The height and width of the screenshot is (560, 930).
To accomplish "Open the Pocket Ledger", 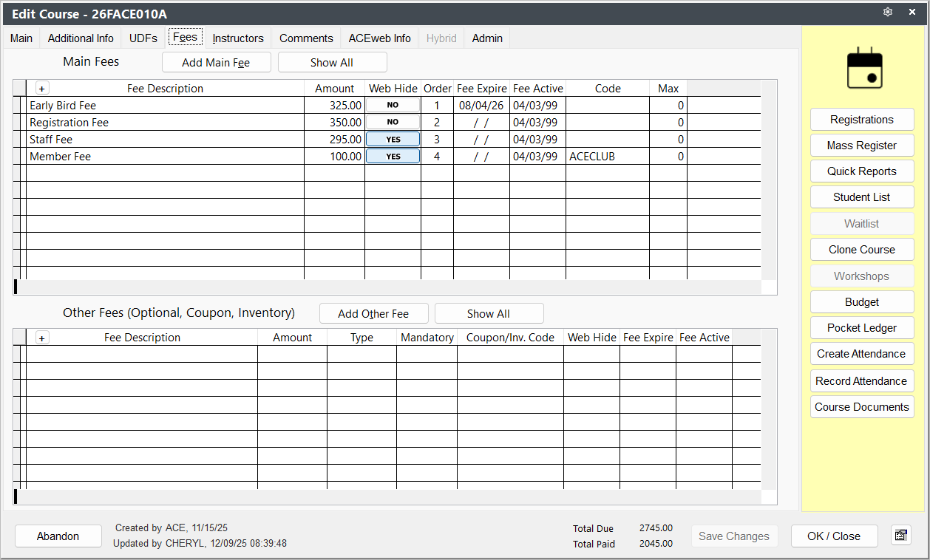I will 862,328.
